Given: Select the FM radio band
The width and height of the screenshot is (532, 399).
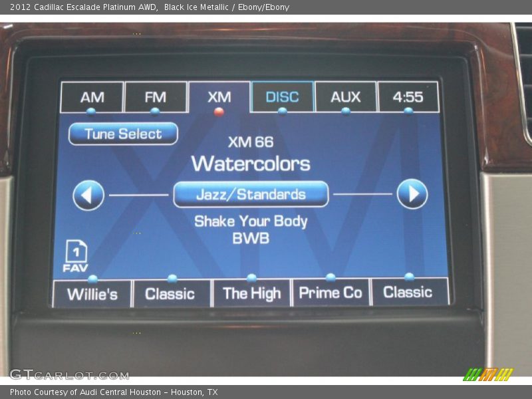Looking at the screenshot, I should [156, 97].
